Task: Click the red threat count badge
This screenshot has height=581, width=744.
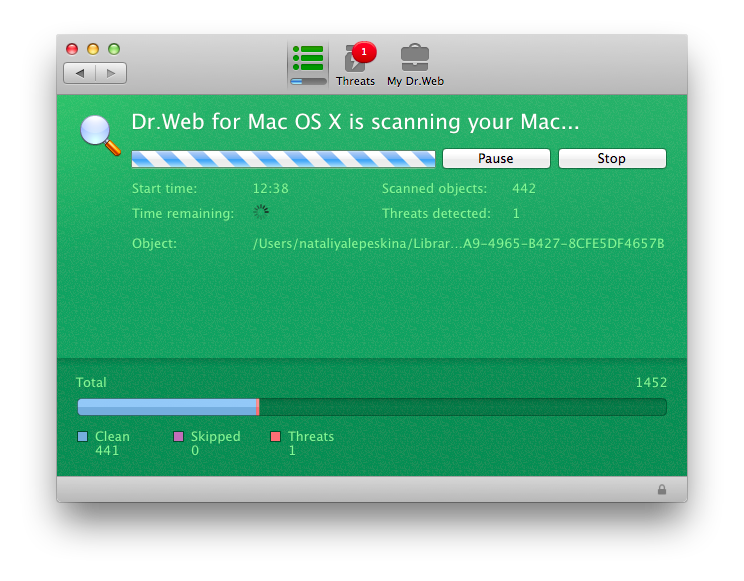Action: 364,52
